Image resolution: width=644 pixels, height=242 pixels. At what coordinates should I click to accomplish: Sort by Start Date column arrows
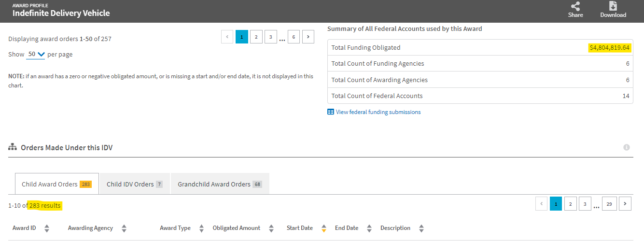(x=324, y=228)
